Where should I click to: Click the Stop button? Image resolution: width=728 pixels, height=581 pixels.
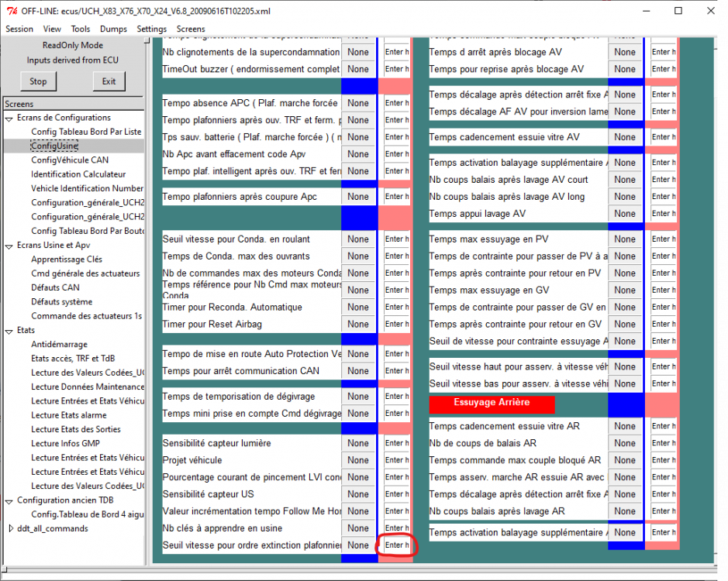point(38,81)
